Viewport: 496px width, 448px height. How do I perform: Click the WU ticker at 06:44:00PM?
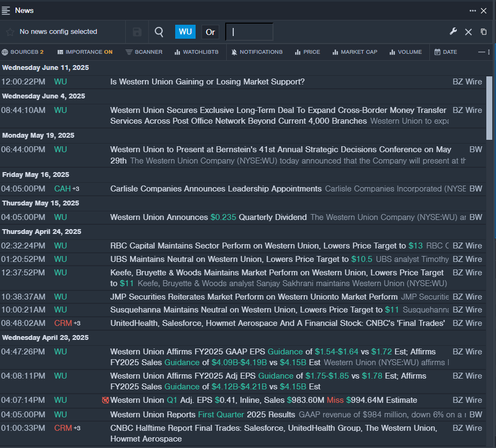[x=60, y=150]
